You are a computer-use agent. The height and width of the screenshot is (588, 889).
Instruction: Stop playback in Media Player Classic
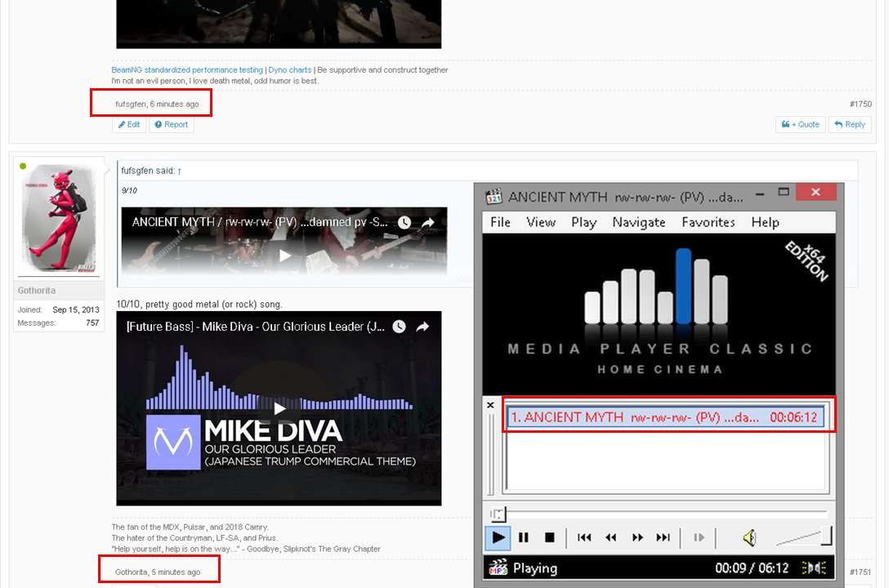(549, 537)
